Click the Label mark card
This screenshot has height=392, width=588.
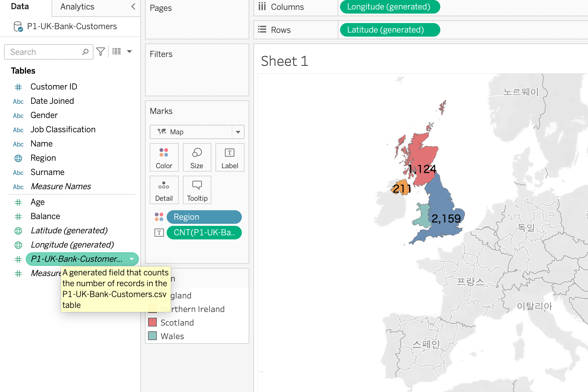point(230,157)
